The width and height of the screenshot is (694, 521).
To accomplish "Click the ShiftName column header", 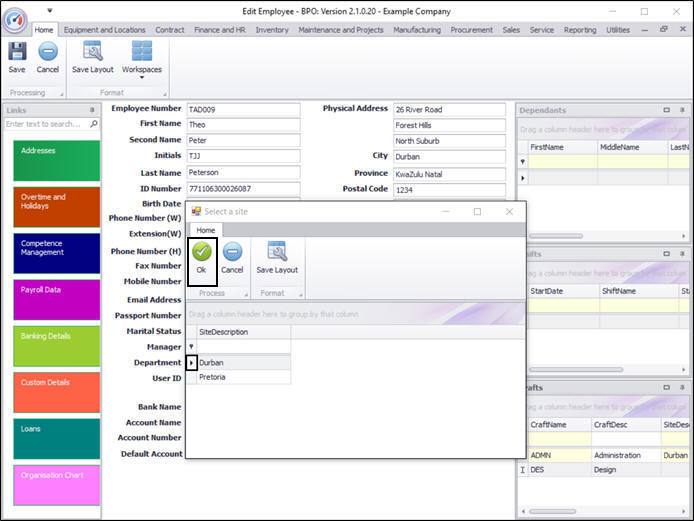I will pyautogui.click(x=640, y=291).
